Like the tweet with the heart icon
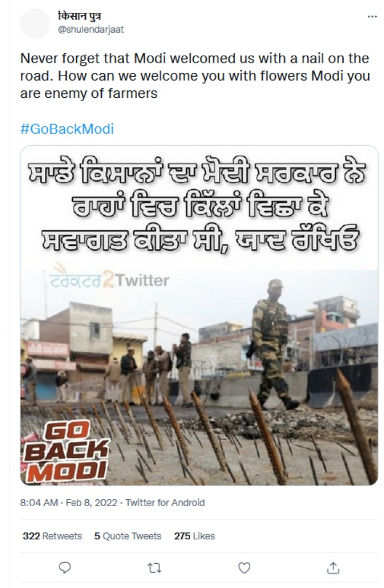The width and height of the screenshot is (384, 588). click(x=244, y=568)
